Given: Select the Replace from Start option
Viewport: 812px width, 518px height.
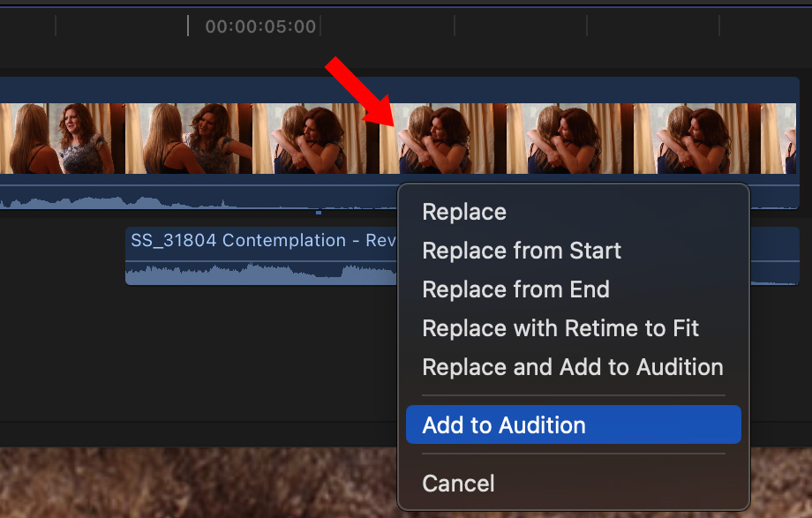Looking at the screenshot, I should 522,251.
